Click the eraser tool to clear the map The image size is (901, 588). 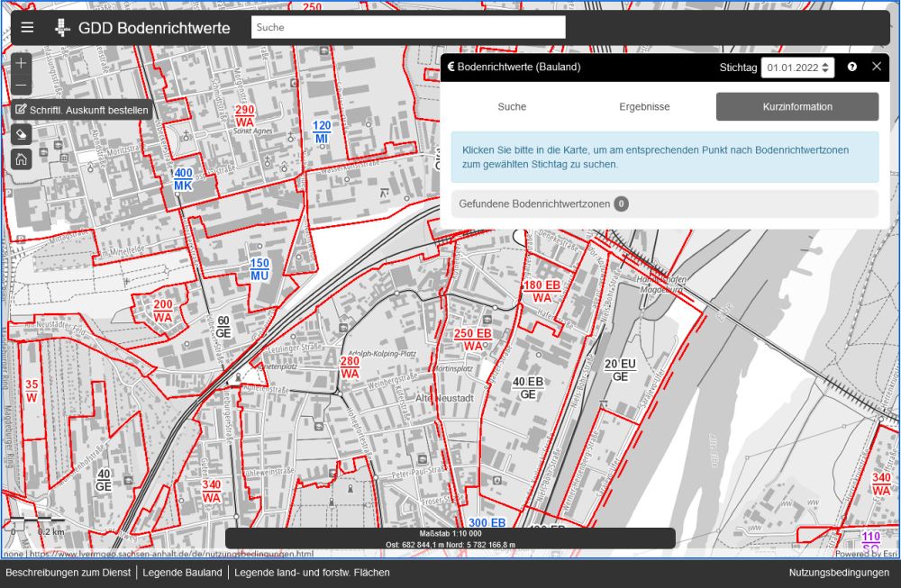22,134
